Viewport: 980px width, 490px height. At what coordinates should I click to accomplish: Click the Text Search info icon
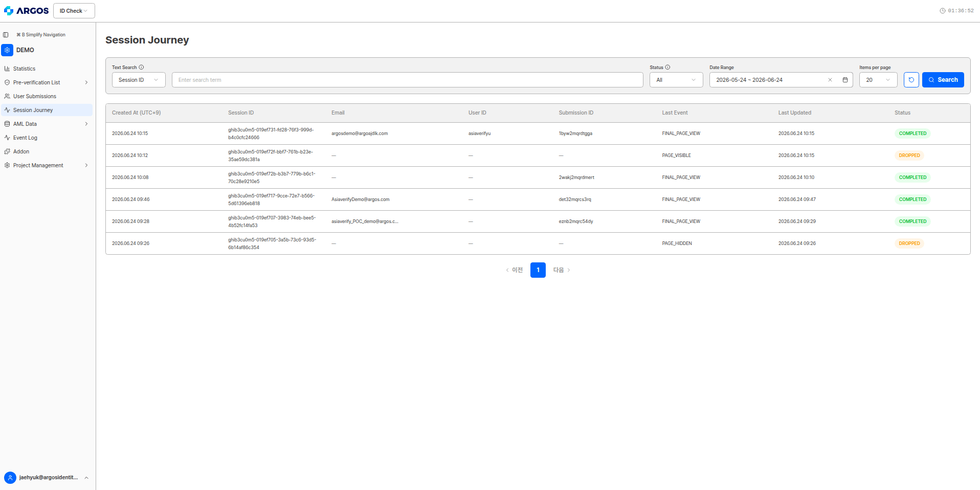(142, 67)
